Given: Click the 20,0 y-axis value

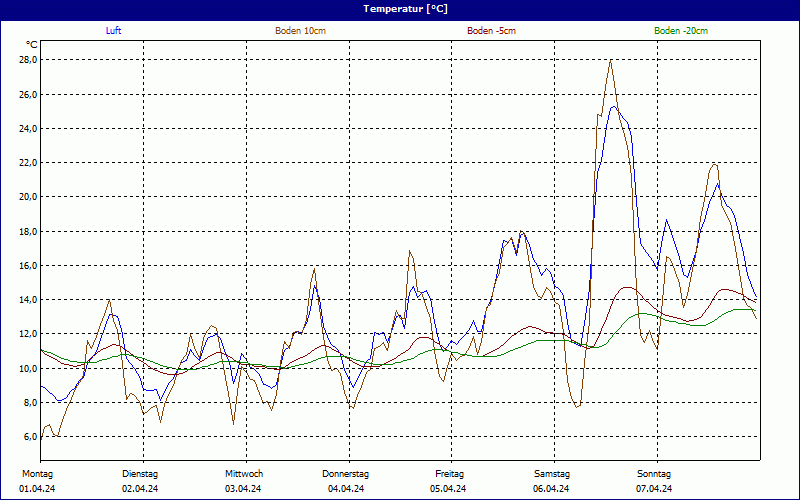Looking at the screenshot, I should coord(28,197).
